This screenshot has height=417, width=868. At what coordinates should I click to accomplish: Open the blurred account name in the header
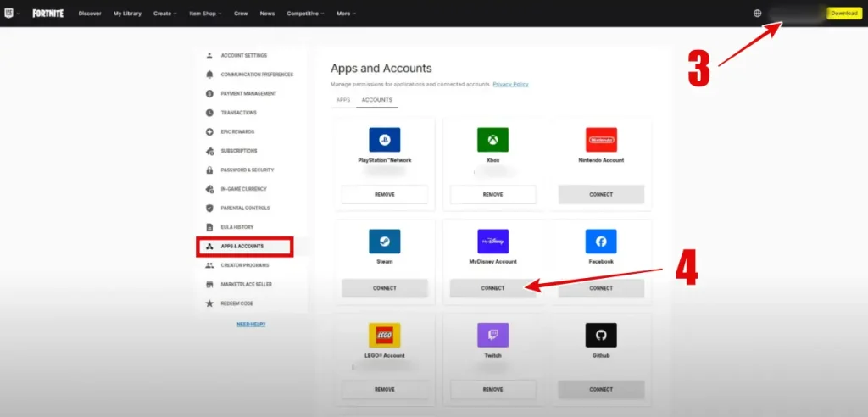pos(795,14)
